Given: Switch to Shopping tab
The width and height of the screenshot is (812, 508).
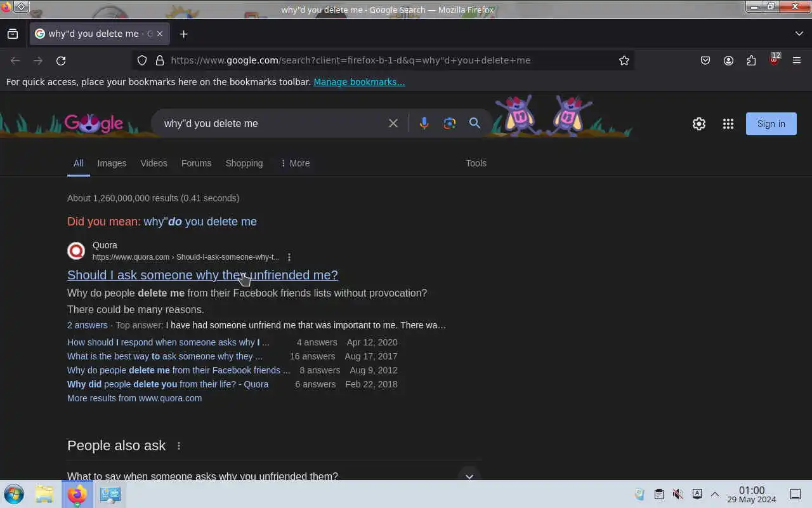Looking at the screenshot, I should pos(244,163).
